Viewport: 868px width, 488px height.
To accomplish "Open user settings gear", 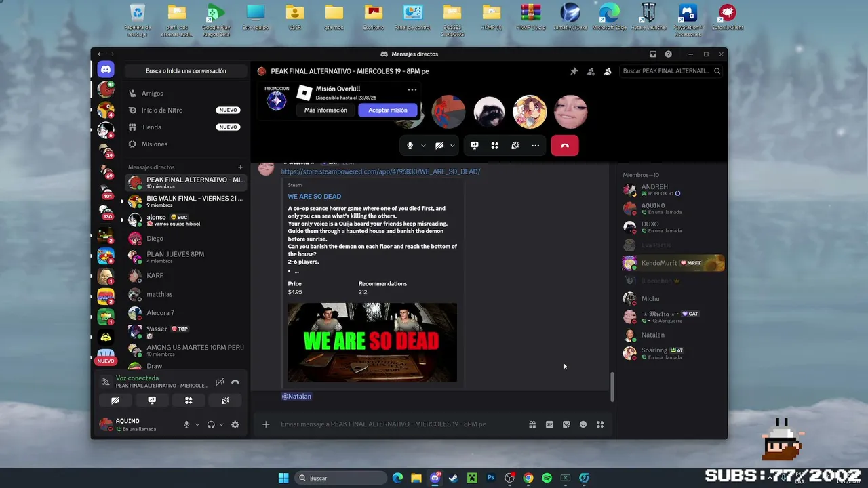I will coord(235,424).
